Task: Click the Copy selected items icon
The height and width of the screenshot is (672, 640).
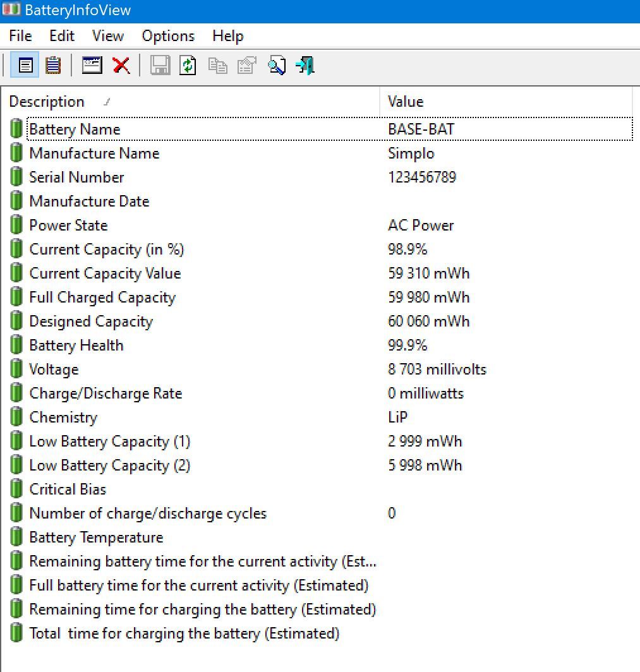Action: [217, 66]
